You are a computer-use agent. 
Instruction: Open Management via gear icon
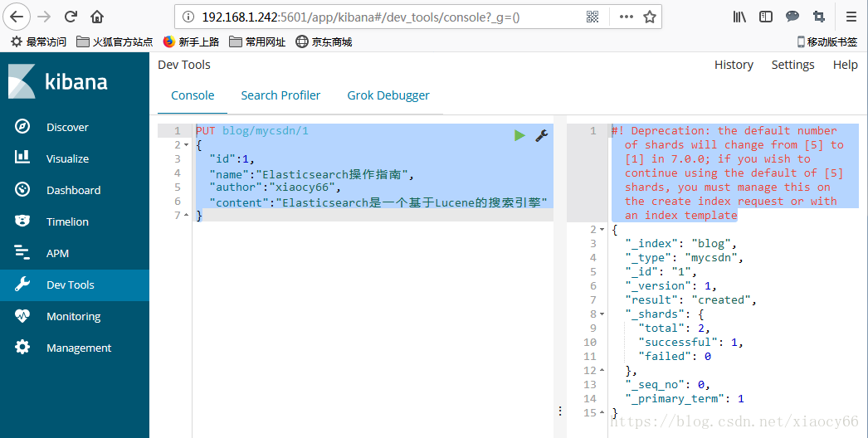22,348
